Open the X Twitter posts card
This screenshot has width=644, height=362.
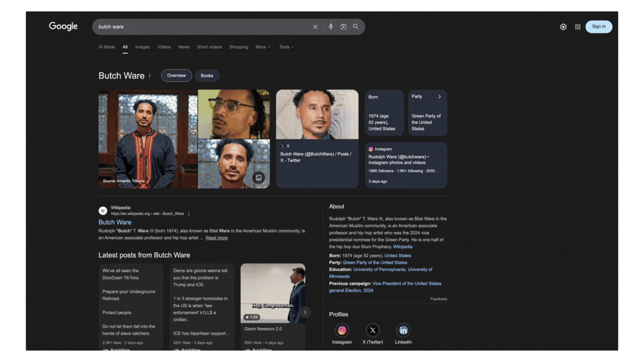pyautogui.click(x=317, y=139)
